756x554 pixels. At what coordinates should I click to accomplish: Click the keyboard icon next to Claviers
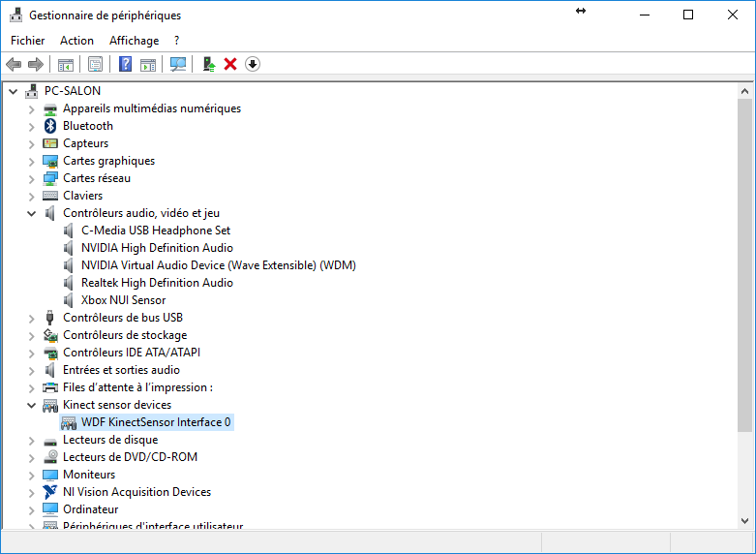coord(50,196)
